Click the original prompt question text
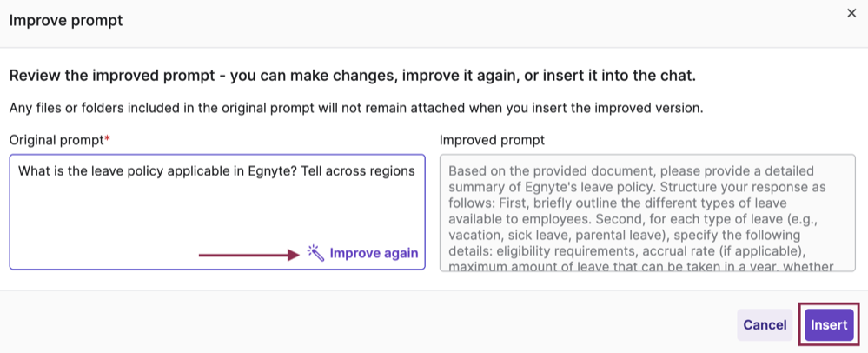868x353 pixels. (x=216, y=170)
